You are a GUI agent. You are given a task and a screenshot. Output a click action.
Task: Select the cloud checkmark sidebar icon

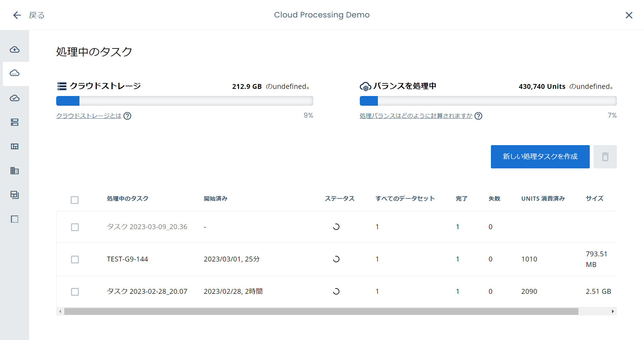(15, 98)
